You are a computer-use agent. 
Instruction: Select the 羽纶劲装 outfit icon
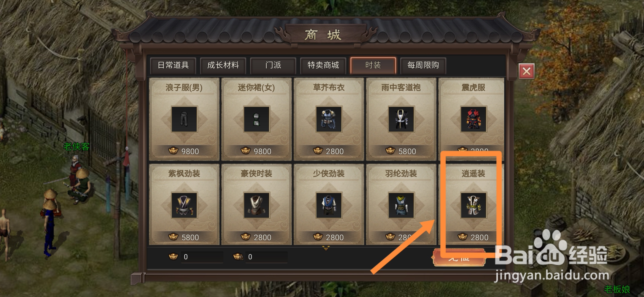401,205
